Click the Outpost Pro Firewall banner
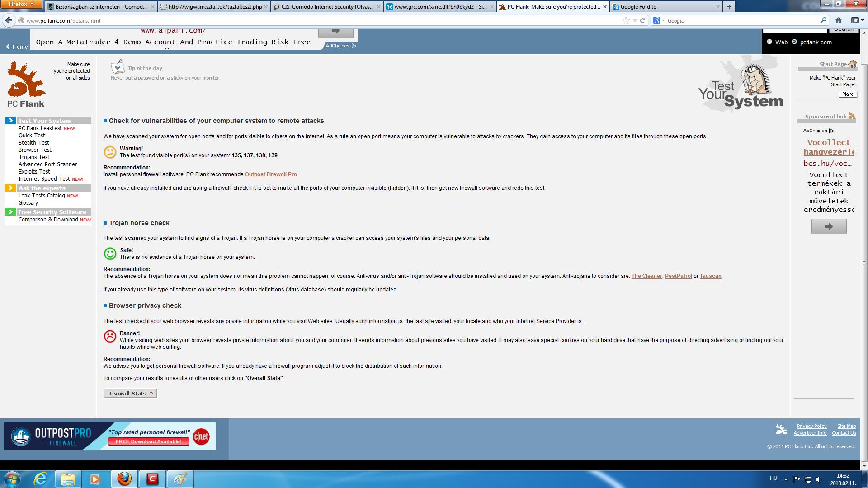The height and width of the screenshot is (488, 868). [110, 436]
